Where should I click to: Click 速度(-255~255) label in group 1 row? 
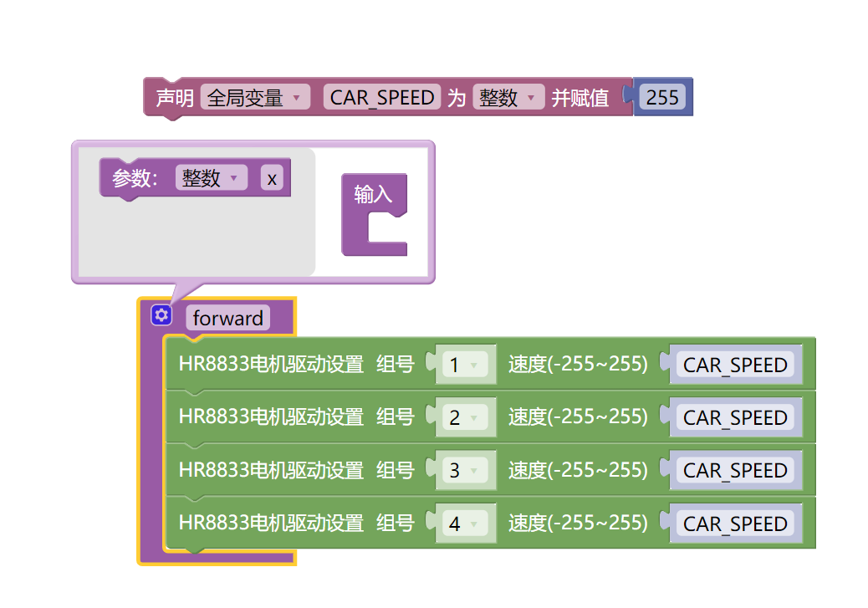[x=578, y=365]
